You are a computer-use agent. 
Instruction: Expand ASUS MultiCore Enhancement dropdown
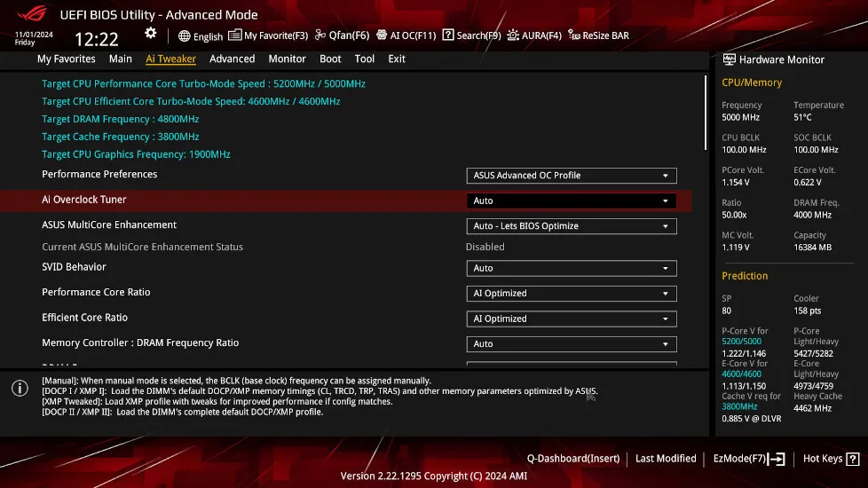tap(572, 226)
